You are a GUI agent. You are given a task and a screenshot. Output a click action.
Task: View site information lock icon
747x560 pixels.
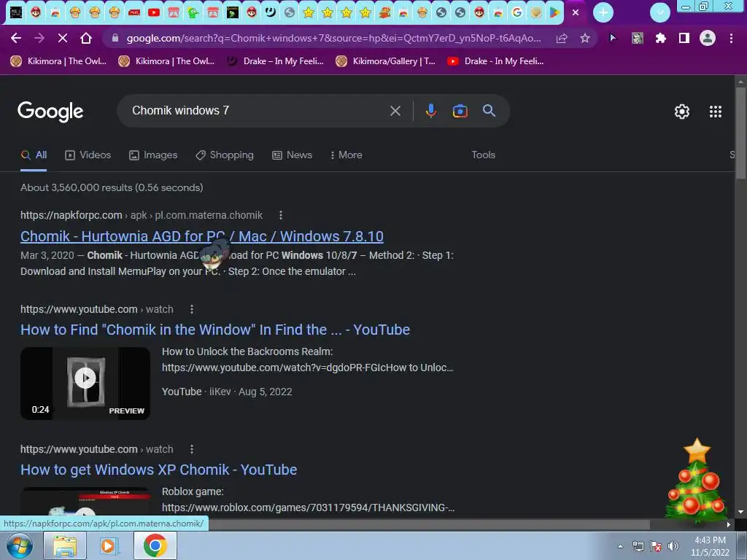(x=115, y=38)
